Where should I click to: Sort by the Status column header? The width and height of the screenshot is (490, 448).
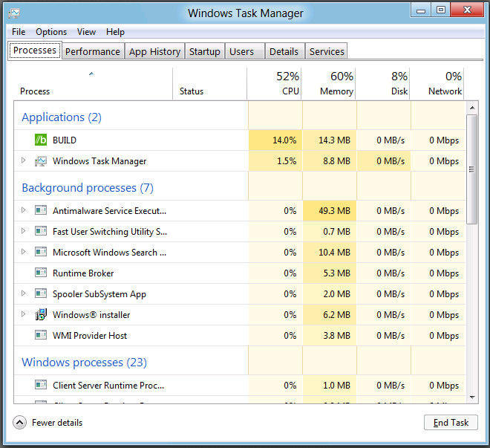[x=209, y=84]
